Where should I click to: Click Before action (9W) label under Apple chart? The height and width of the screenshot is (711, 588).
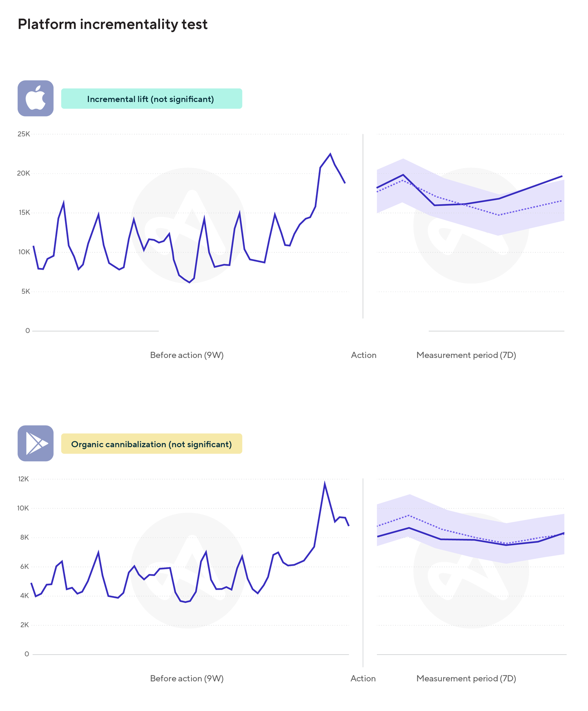[x=187, y=355]
